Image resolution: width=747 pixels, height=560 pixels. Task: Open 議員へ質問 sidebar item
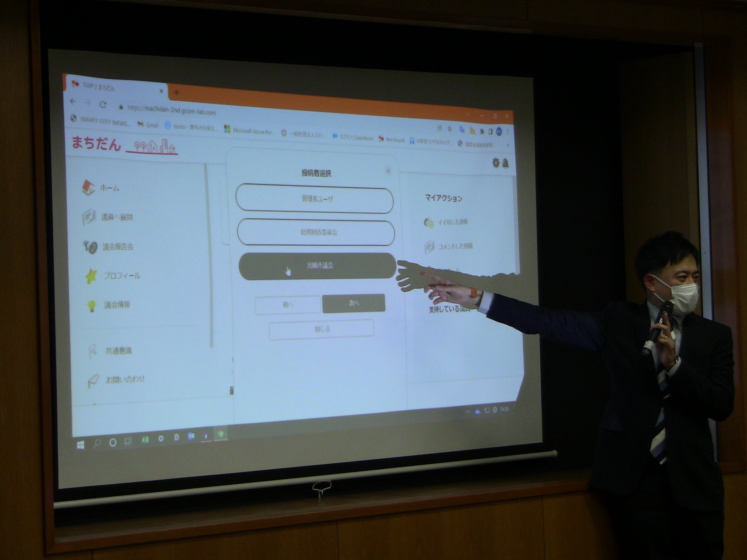point(117,217)
